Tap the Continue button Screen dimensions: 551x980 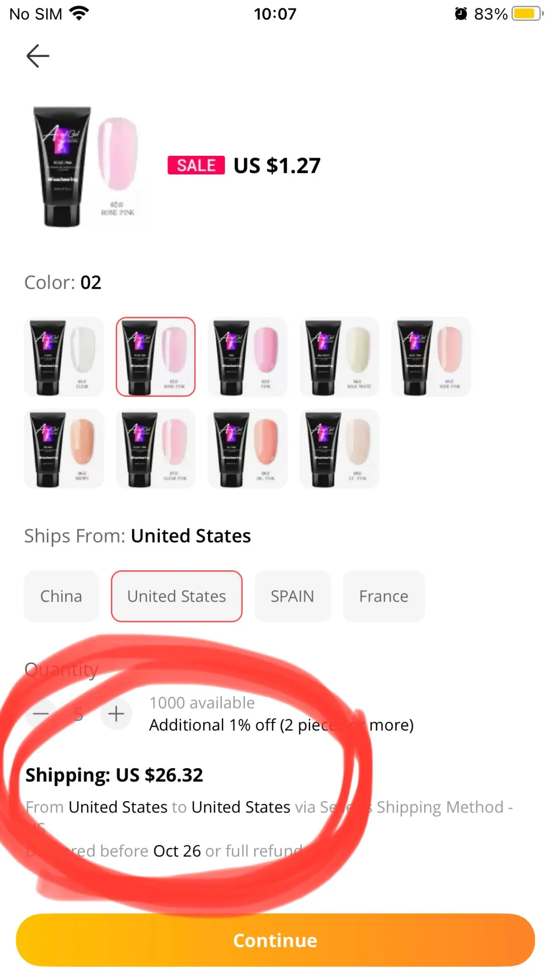(275, 940)
